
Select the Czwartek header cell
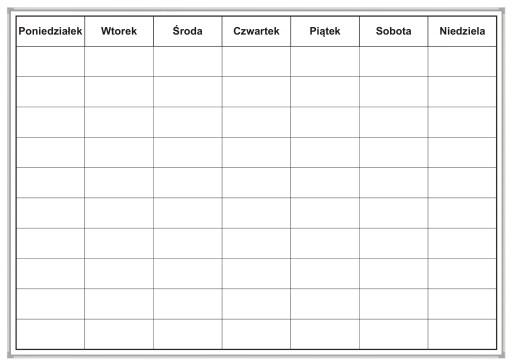coord(256,31)
